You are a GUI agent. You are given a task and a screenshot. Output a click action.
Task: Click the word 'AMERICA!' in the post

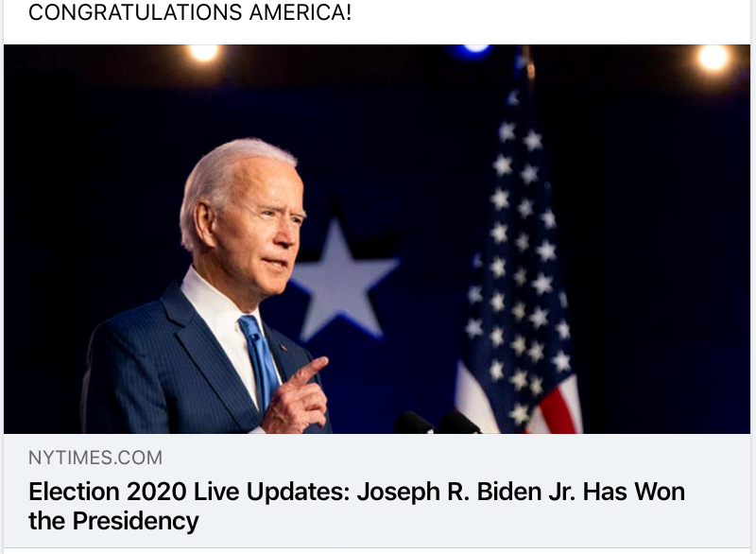coord(301,12)
